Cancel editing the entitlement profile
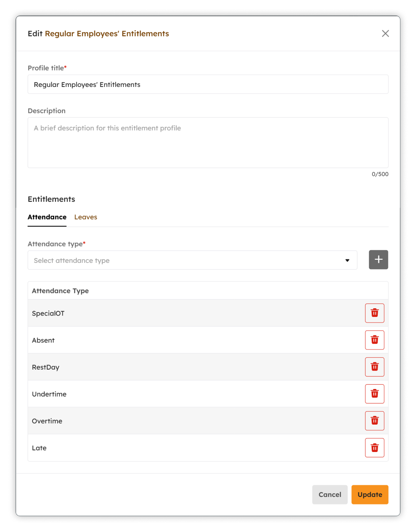This screenshot has height=532, width=416. pos(330,495)
